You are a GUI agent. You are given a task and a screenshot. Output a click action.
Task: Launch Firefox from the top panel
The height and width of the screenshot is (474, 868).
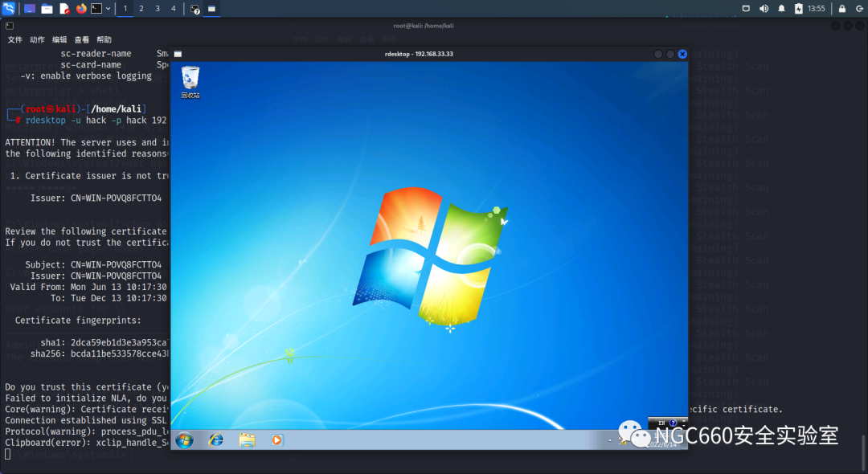click(81, 8)
